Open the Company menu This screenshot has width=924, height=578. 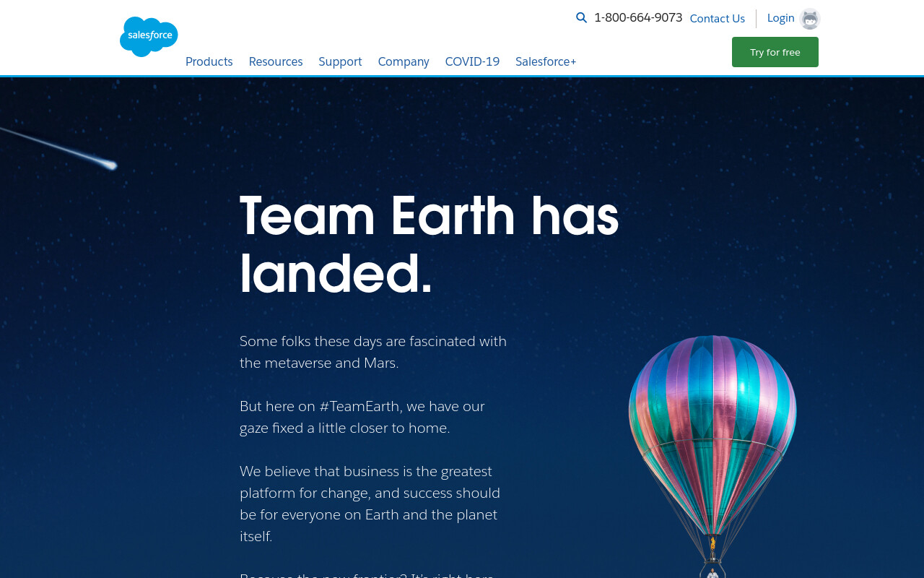[404, 61]
